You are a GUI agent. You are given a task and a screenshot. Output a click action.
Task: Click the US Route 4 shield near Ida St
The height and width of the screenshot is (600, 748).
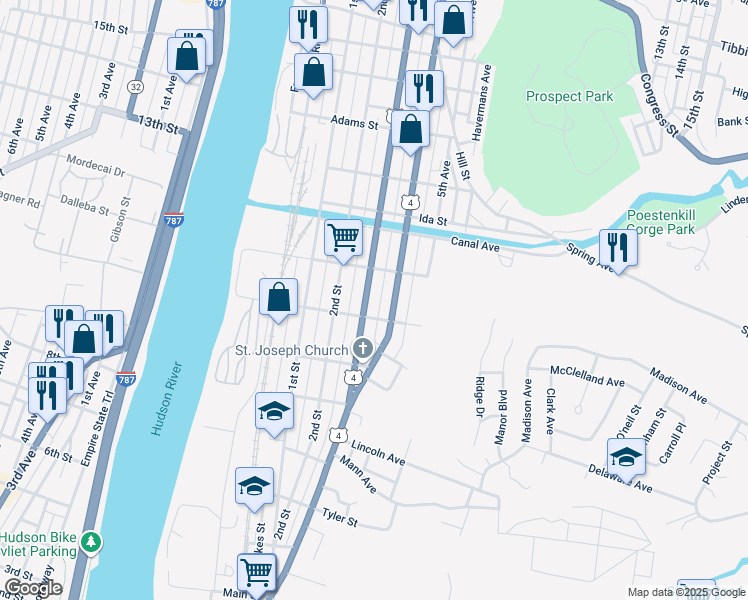pyautogui.click(x=410, y=202)
